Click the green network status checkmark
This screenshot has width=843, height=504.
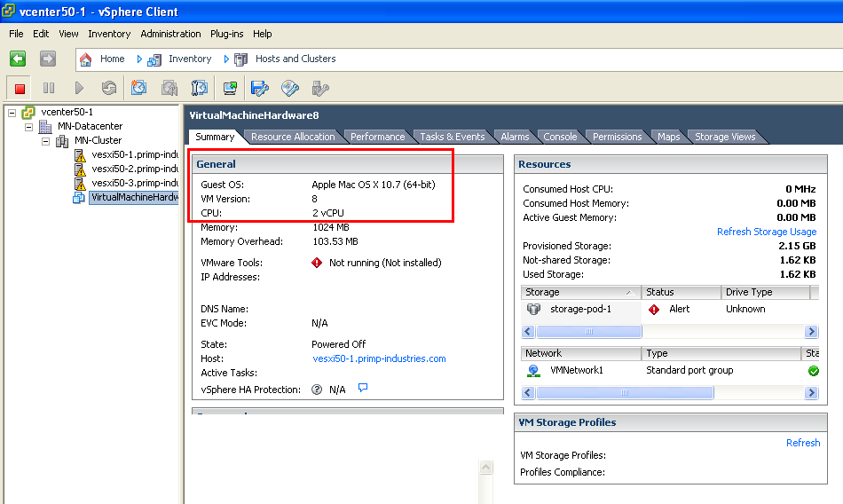coord(814,371)
